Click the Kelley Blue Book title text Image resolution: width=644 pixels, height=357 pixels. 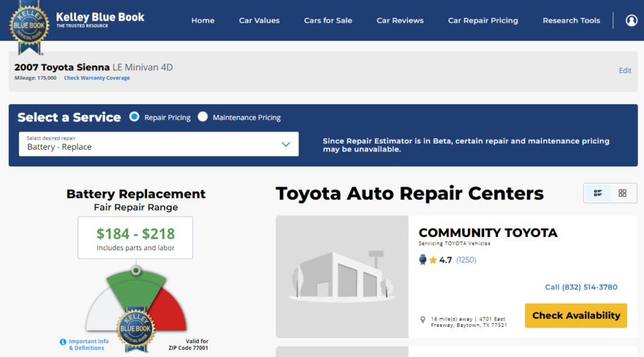click(100, 17)
